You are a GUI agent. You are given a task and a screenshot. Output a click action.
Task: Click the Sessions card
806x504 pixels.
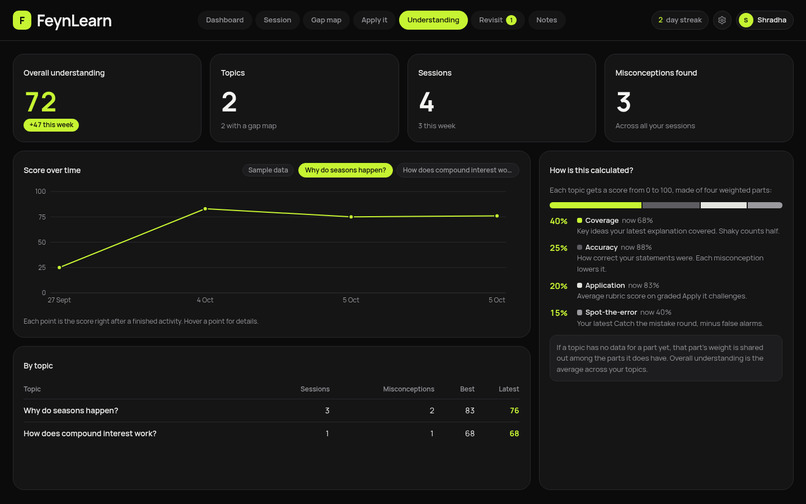[501, 98]
